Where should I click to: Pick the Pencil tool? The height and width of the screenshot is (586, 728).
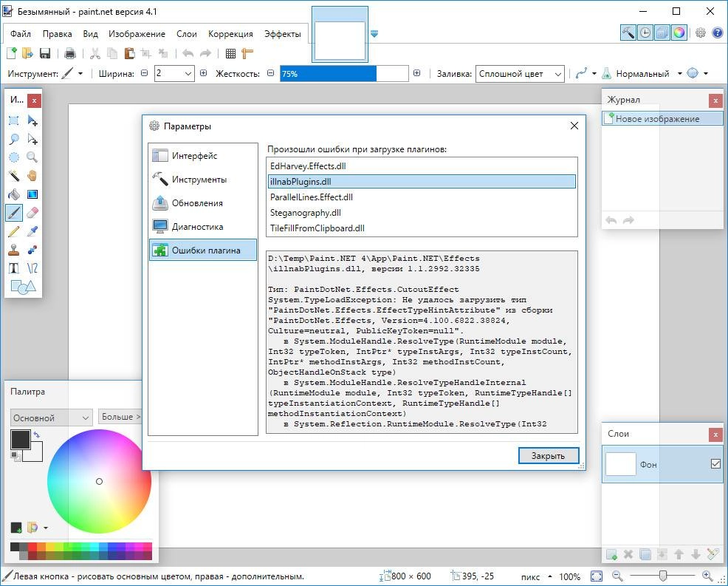(14, 231)
